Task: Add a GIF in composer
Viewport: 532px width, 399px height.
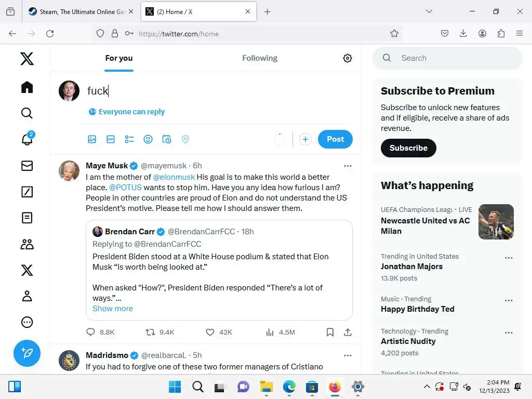Action: pos(111,139)
